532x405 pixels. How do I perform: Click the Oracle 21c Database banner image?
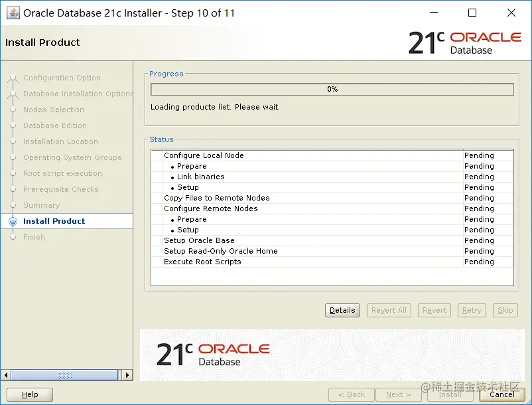[332, 355]
